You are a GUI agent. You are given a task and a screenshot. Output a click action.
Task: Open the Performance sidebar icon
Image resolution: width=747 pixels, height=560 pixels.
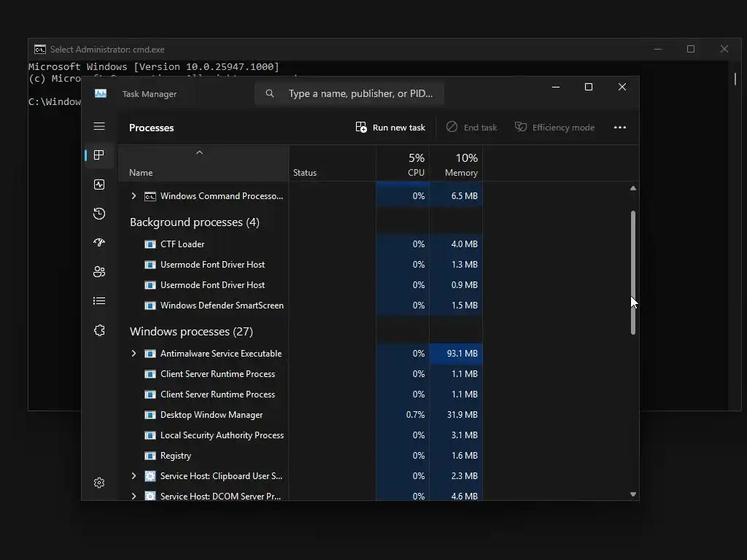point(99,184)
